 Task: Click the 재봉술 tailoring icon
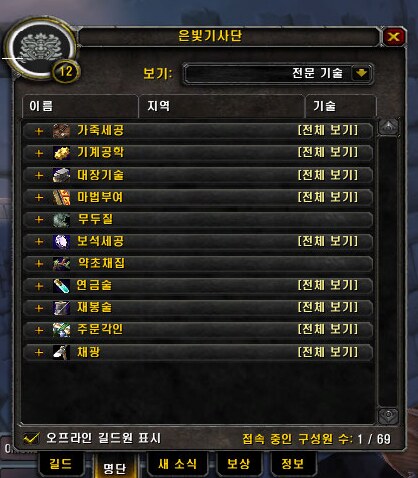[62, 308]
